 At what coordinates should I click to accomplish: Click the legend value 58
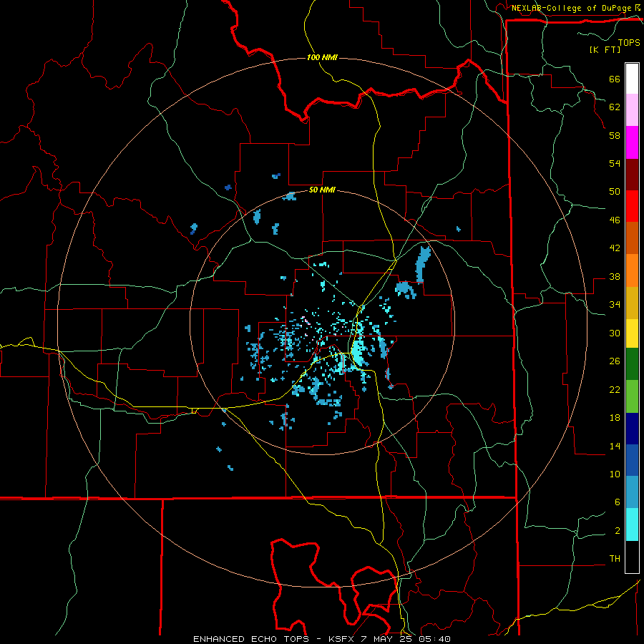point(615,135)
